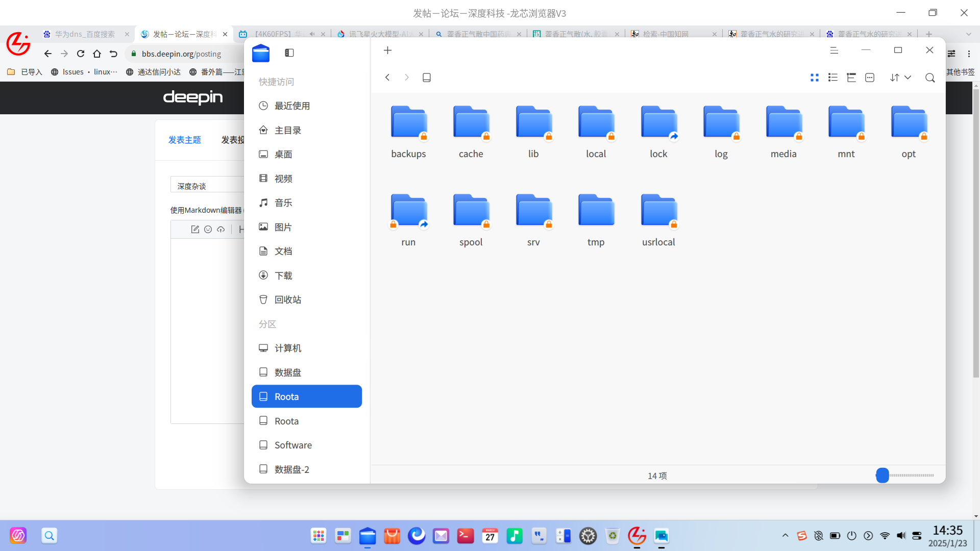This screenshot has height=551, width=980.
Task: Go forward to the next folder
Action: (407, 78)
